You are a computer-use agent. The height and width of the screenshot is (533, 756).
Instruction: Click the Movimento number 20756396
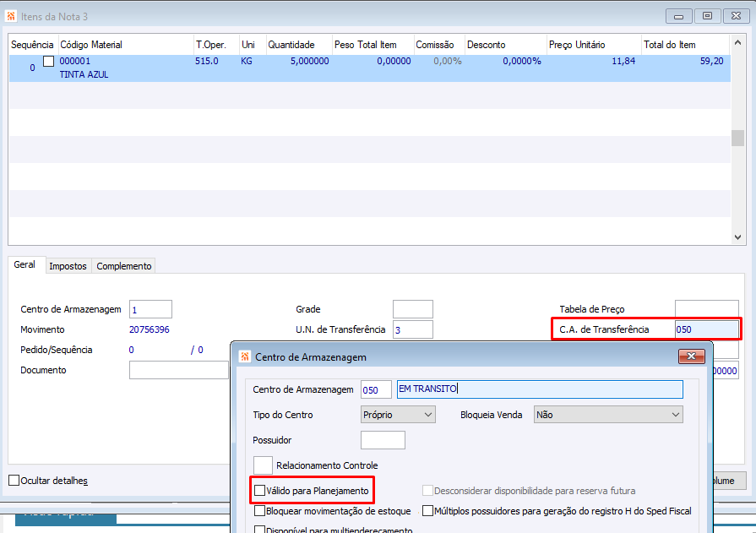[150, 330]
